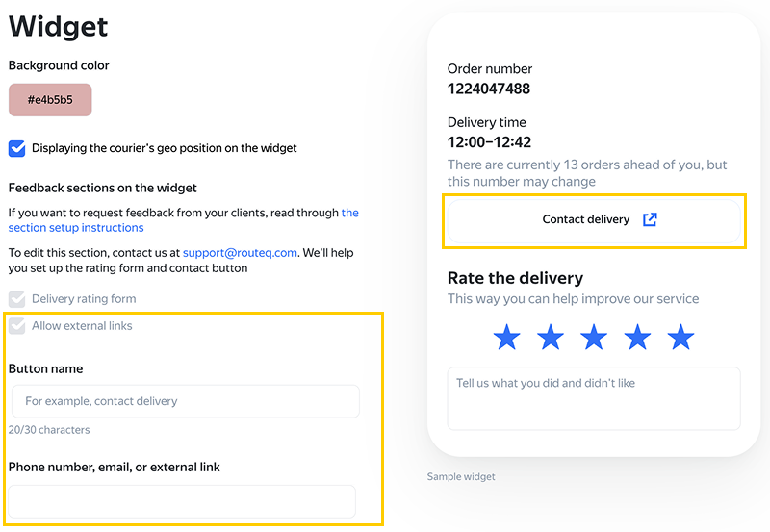This screenshot has height=532, width=770.
Task: Select the third rating star
Action: [x=594, y=337]
